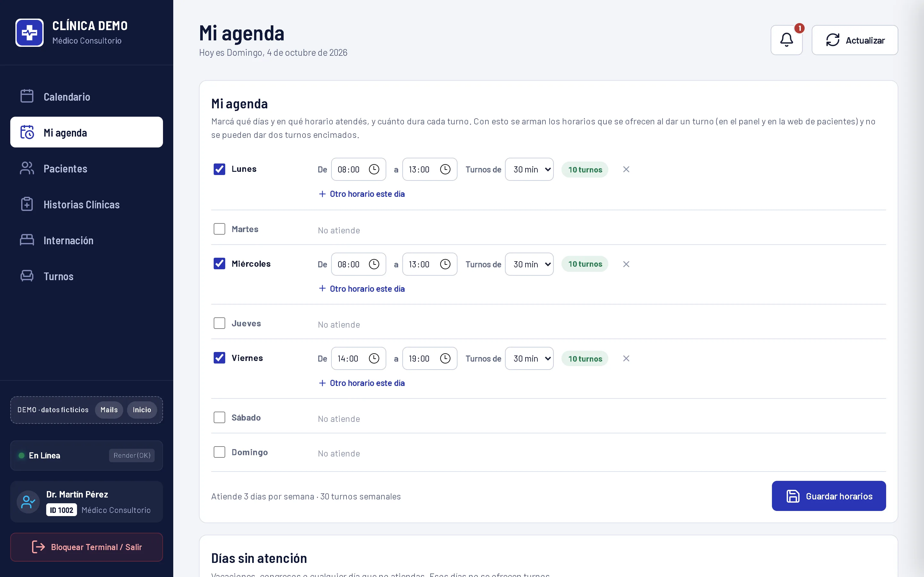Open the notifications bell
This screenshot has width=924, height=577.
[786, 40]
